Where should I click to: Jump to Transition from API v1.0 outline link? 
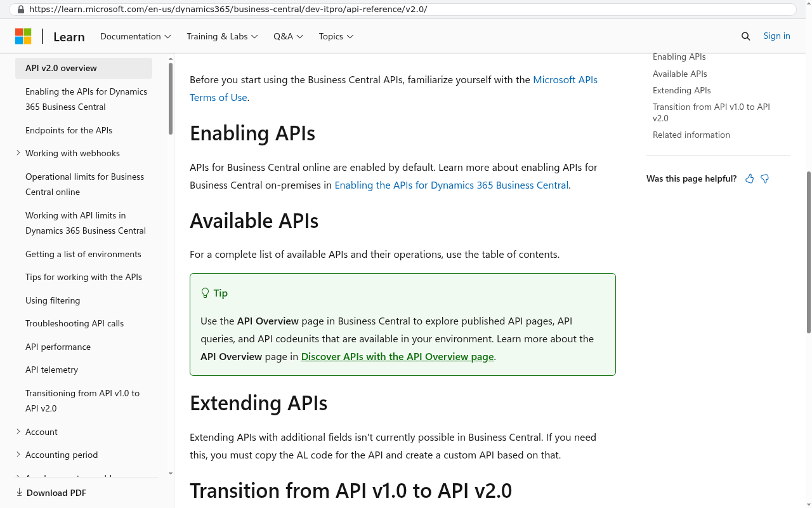(711, 112)
